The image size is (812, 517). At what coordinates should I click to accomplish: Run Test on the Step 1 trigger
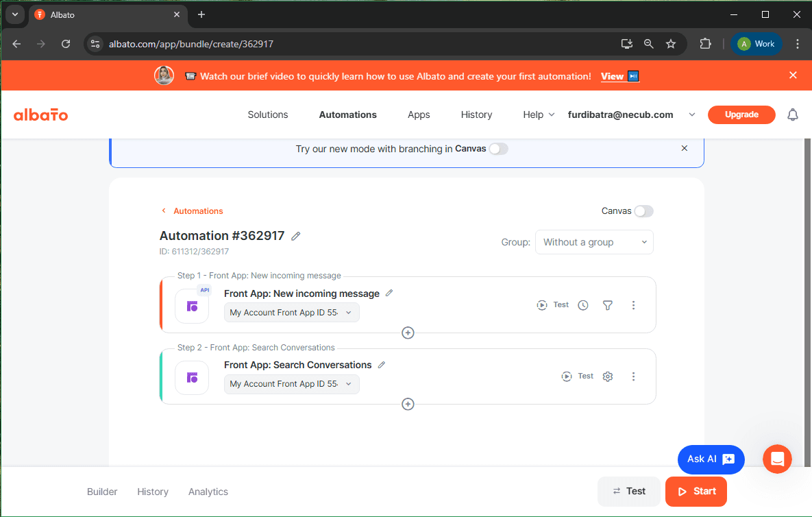tap(552, 304)
